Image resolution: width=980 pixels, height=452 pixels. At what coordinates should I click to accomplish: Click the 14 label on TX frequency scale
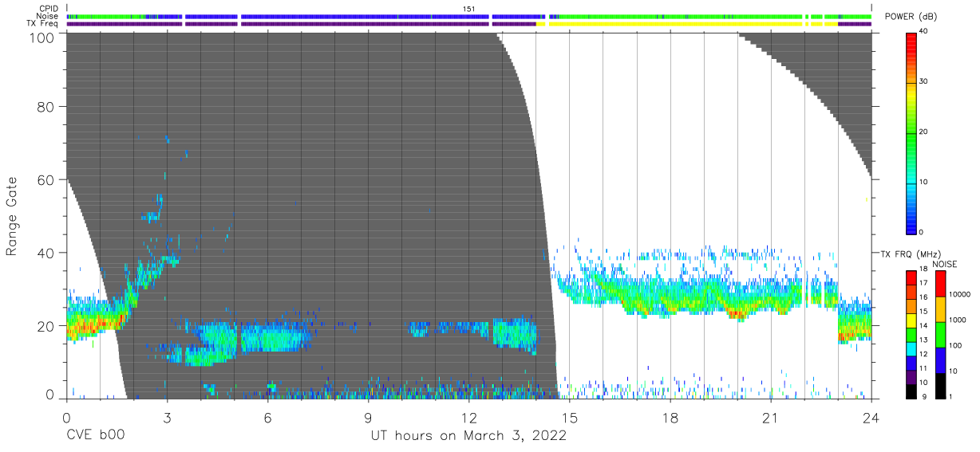pyautogui.click(x=925, y=327)
